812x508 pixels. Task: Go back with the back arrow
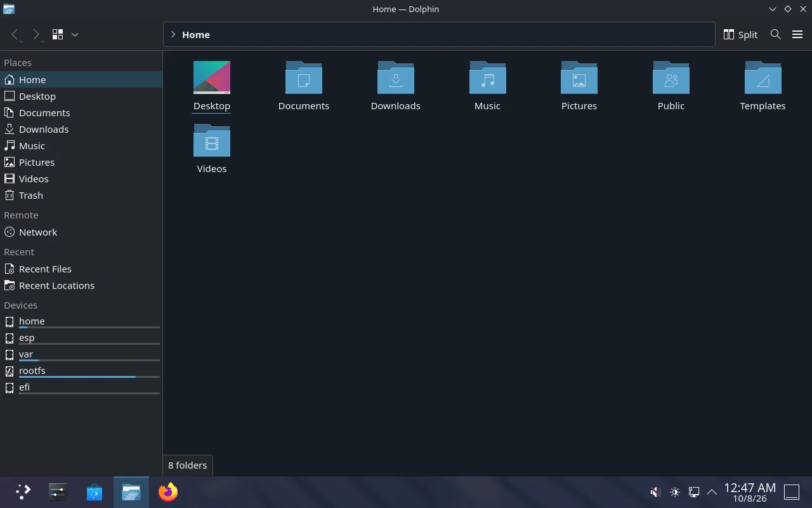[x=15, y=34]
